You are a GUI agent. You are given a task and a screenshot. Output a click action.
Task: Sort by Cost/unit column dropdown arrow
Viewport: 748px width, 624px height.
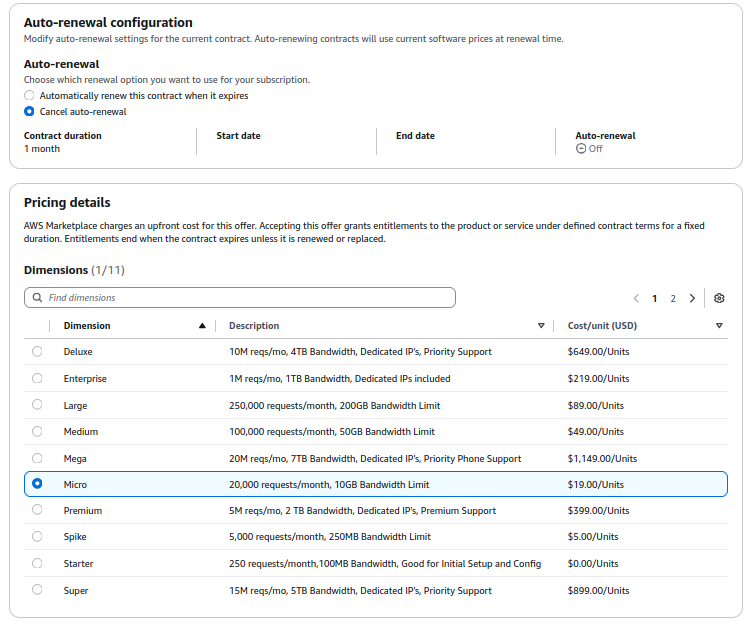pyautogui.click(x=719, y=326)
